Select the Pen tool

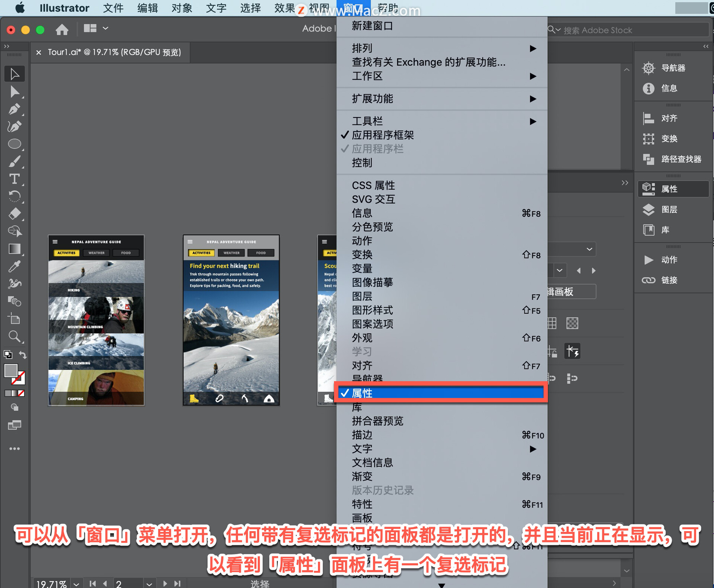15,109
